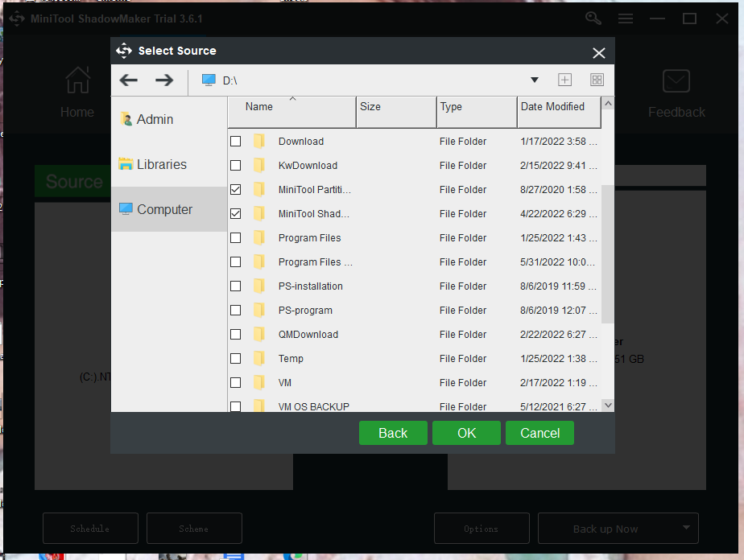Viewport: 744px width, 560px height.
Task: Click the Home icon in the main window
Action: pyautogui.click(x=77, y=80)
